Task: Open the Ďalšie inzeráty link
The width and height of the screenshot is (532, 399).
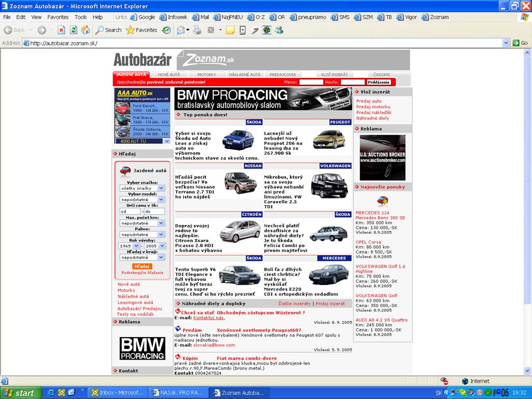Action: [x=295, y=303]
